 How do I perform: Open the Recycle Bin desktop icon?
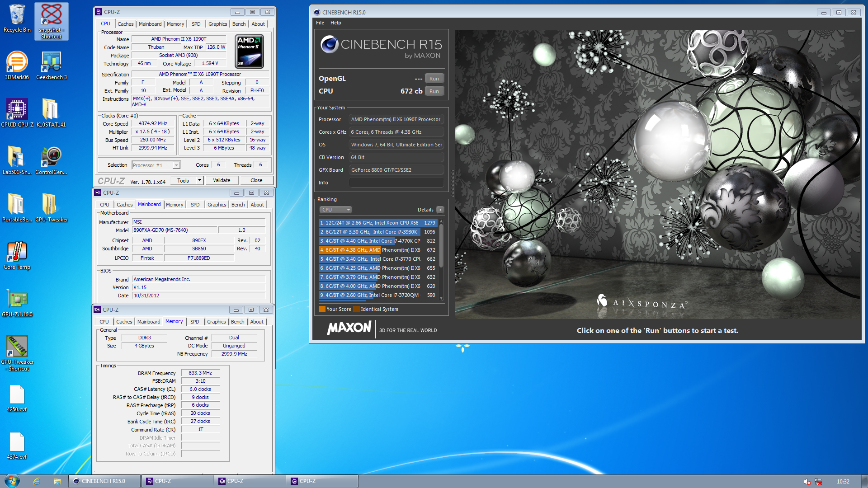point(17,19)
